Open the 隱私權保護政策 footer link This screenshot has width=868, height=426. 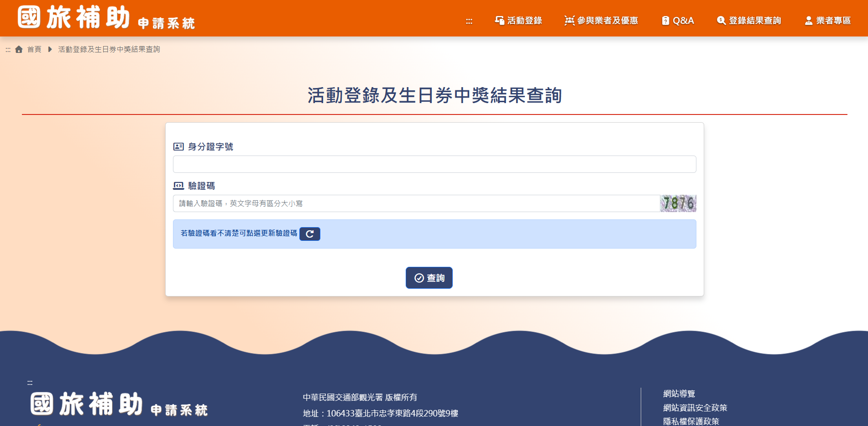click(x=691, y=421)
